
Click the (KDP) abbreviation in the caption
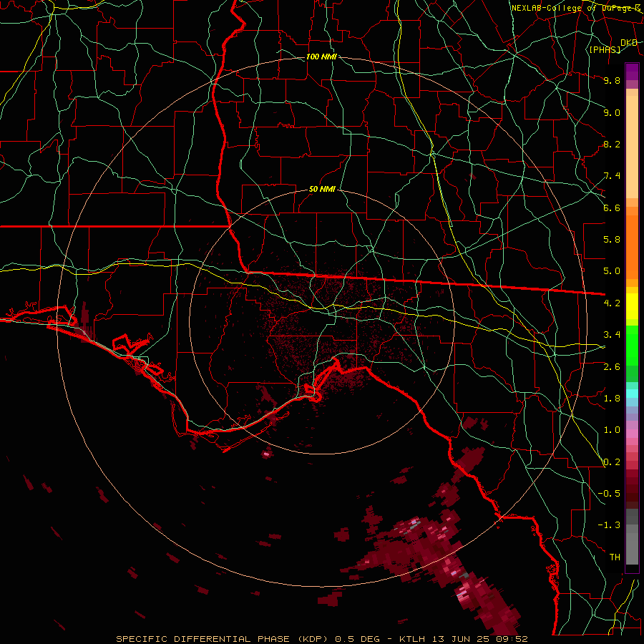tap(313, 639)
